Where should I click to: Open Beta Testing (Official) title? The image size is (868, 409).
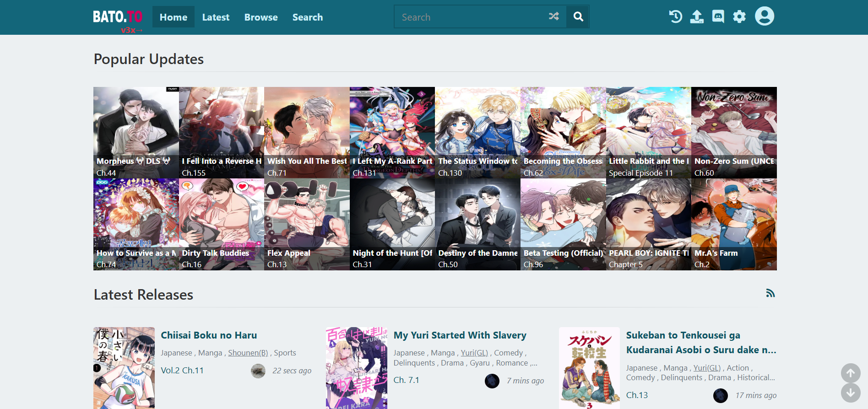[563, 253]
